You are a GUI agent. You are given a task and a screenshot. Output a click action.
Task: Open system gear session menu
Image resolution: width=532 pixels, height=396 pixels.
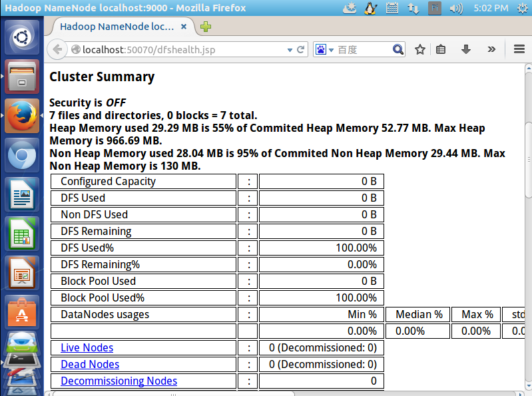[x=522, y=8]
